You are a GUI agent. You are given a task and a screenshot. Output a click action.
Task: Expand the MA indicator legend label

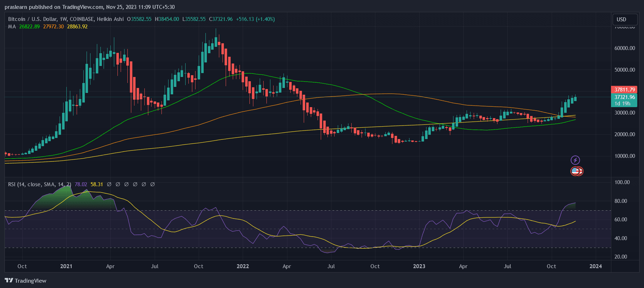(12, 27)
